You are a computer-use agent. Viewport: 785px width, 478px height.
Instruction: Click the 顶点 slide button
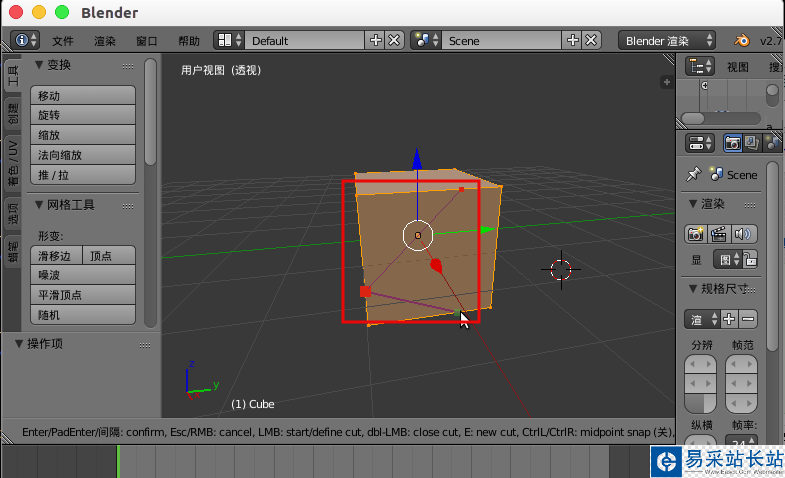pyautogui.click(x=109, y=256)
